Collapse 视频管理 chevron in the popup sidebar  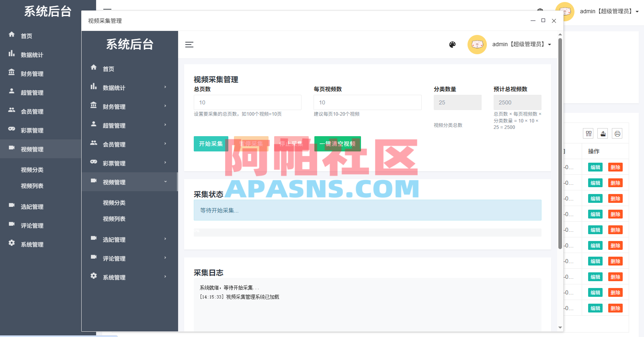click(165, 182)
